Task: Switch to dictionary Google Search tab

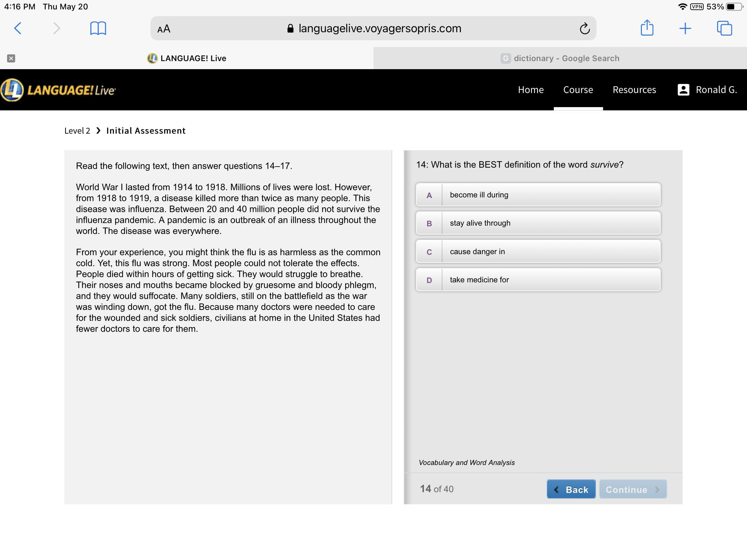Action: point(560,58)
